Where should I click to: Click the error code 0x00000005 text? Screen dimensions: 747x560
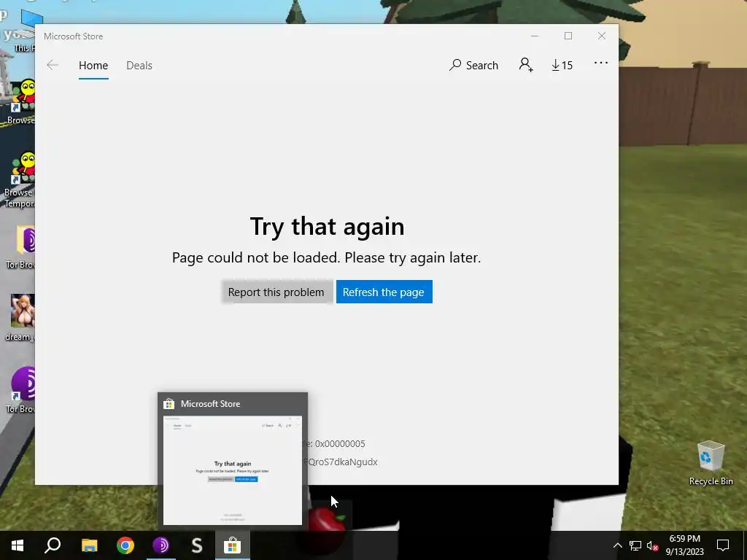point(340,443)
